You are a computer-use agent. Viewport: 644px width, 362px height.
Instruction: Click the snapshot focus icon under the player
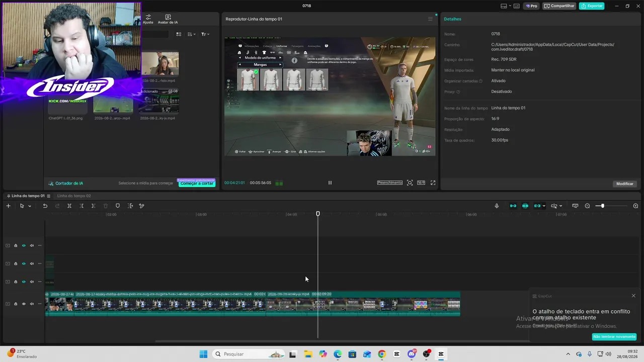point(410,183)
